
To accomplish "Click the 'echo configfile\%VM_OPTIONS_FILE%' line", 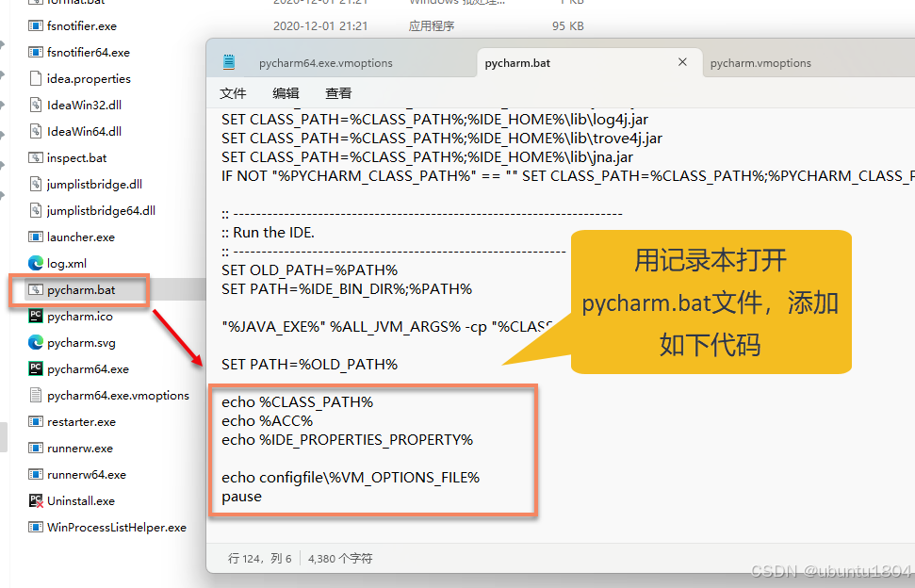I will [351, 477].
